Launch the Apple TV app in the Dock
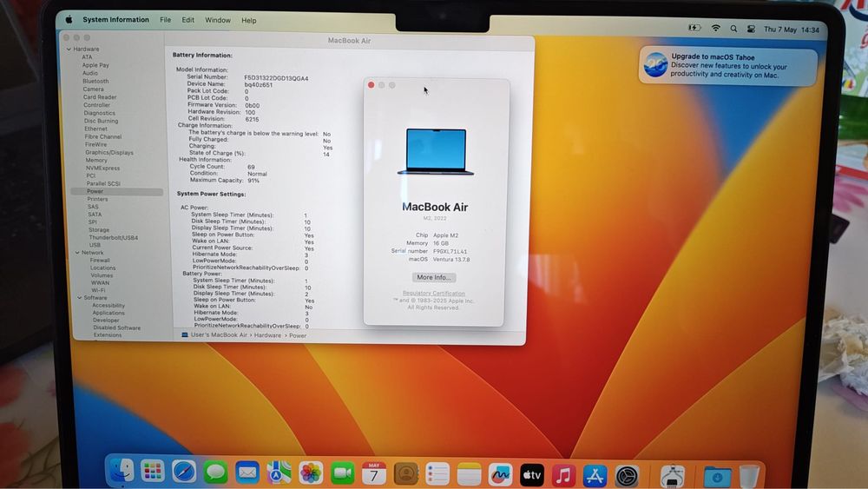 coord(532,474)
